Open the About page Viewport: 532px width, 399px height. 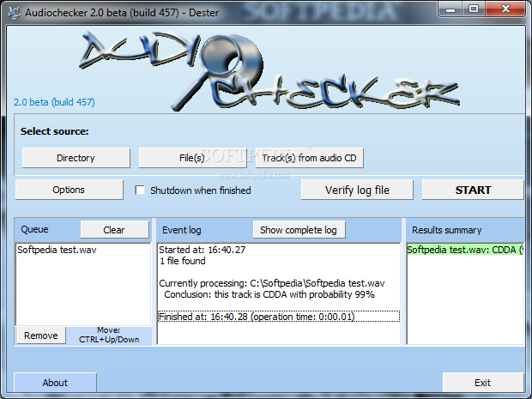[x=55, y=383]
